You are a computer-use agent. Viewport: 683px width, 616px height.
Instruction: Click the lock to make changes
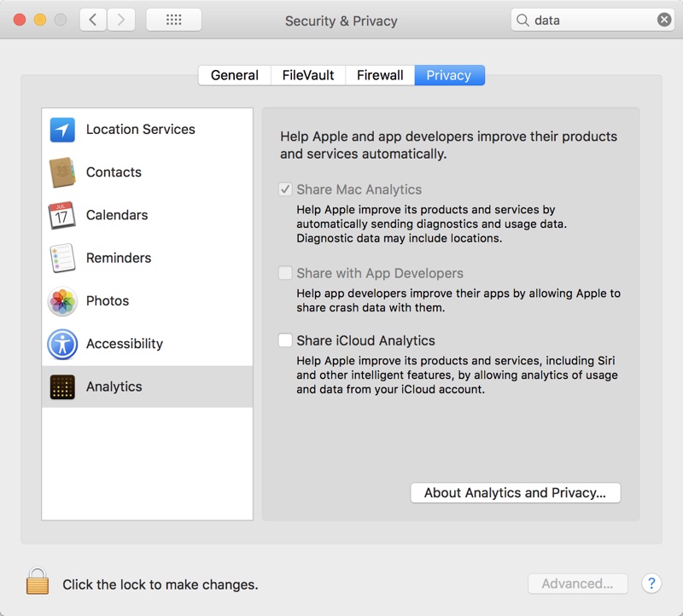38,583
